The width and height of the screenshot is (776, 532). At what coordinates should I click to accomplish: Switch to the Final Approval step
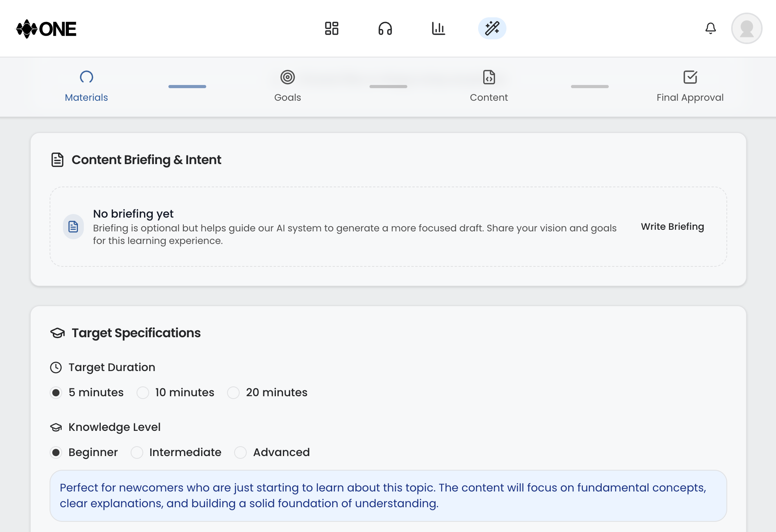coord(689,97)
